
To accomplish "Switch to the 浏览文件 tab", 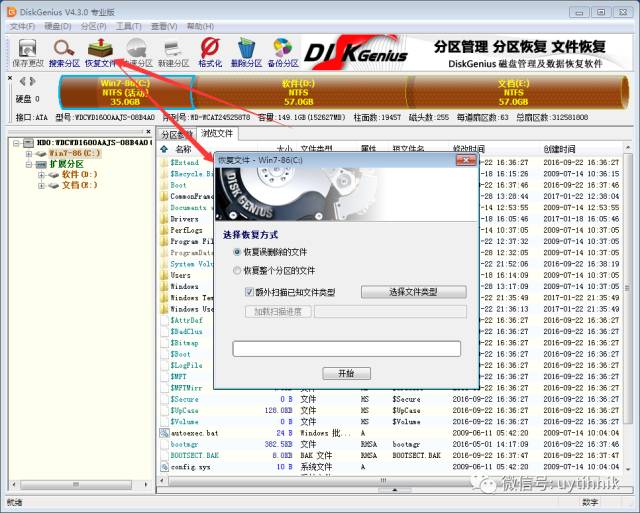I will 217,133.
